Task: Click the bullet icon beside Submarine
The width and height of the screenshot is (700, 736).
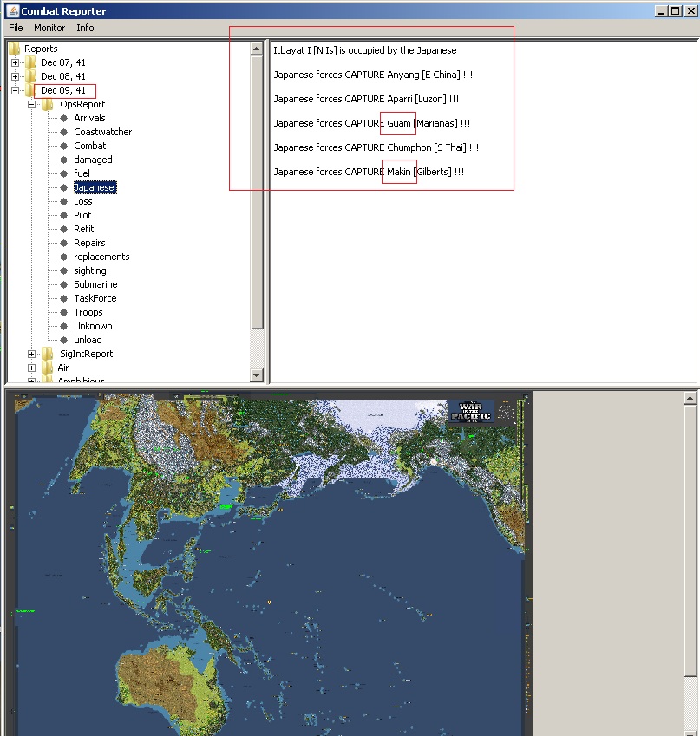Action: coord(64,284)
